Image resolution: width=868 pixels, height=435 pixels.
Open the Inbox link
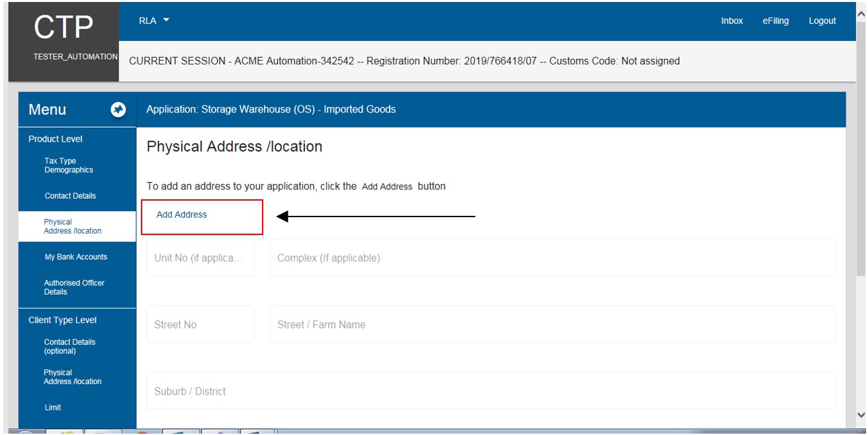coord(732,21)
